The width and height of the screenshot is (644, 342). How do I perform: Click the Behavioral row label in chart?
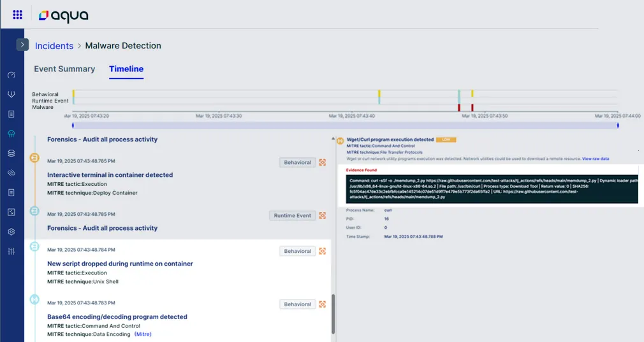pyautogui.click(x=45, y=94)
